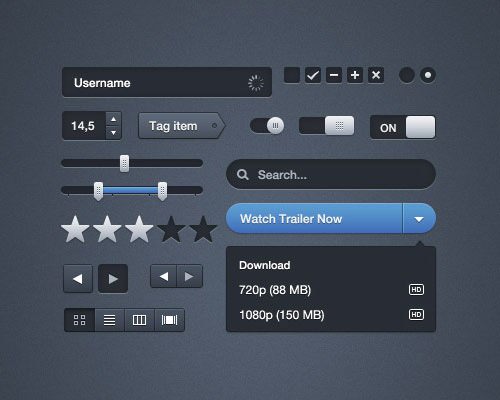
Task: Increase value with stepper up arrow
Action: pyautogui.click(x=113, y=119)
